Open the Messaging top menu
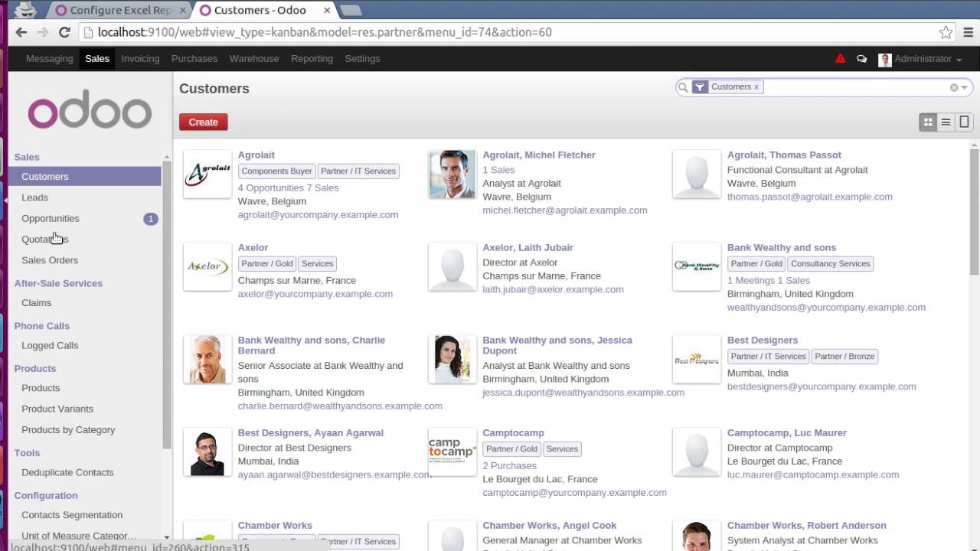980x551 pixels. 49,59
